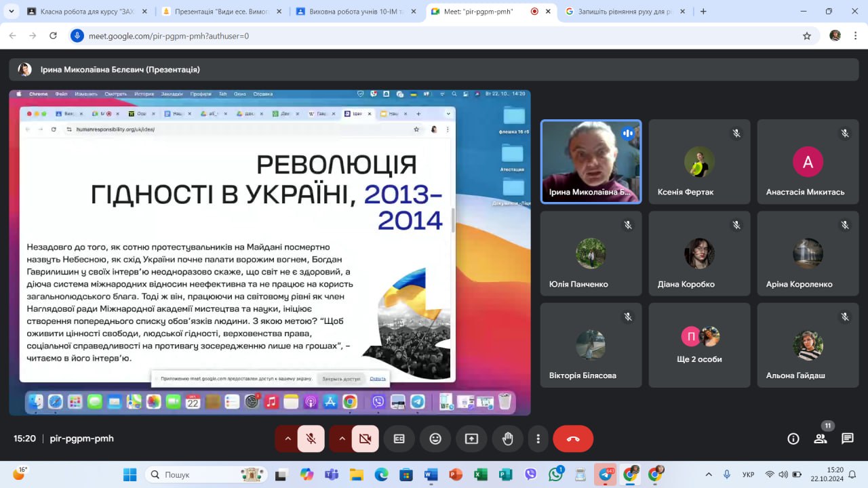868x488 pixels.
Task: Switch to 'Класна робота для курсу' tab
Action: click(85, 12)
